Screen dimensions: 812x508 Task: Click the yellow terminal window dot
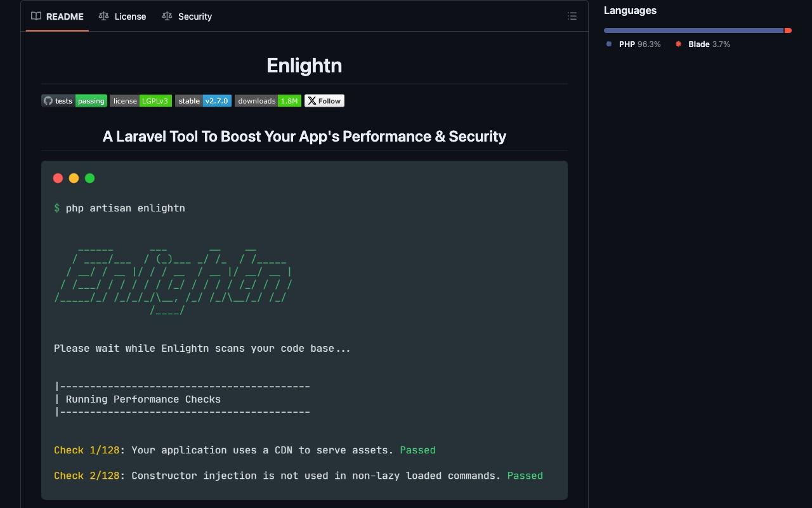74,178
